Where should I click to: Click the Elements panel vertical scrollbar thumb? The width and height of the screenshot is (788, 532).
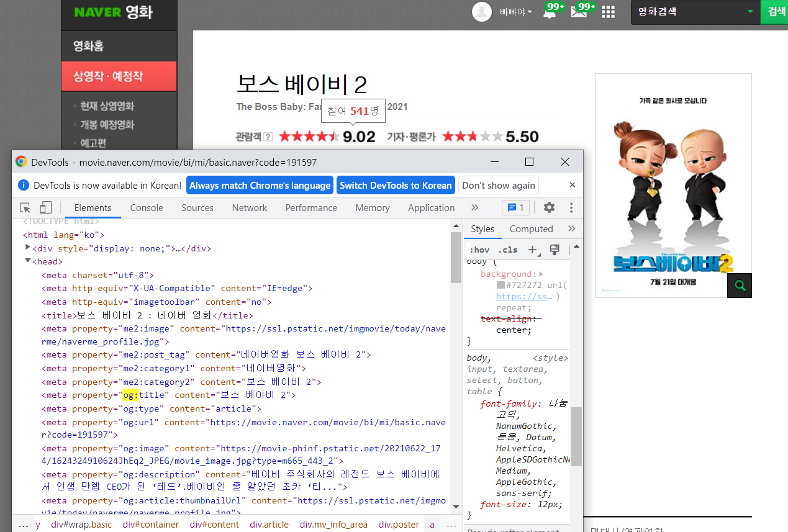pos(456,256)
